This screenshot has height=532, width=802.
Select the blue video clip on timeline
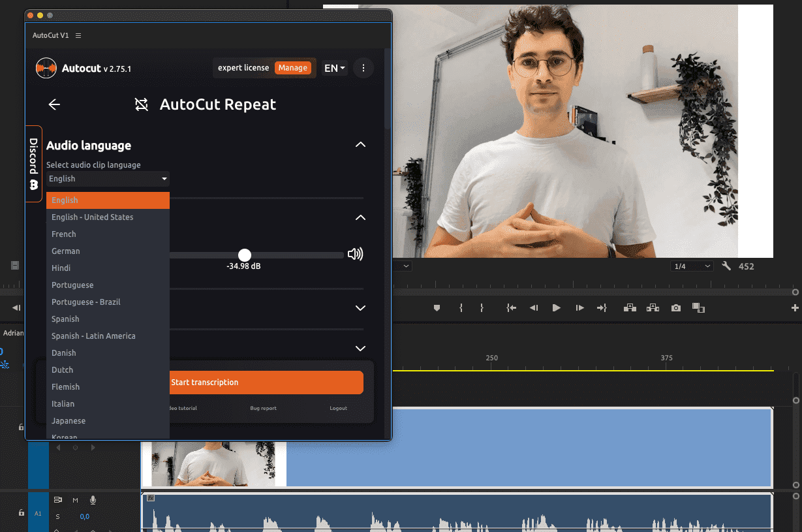pyautogui.click(x=529, y=447)
